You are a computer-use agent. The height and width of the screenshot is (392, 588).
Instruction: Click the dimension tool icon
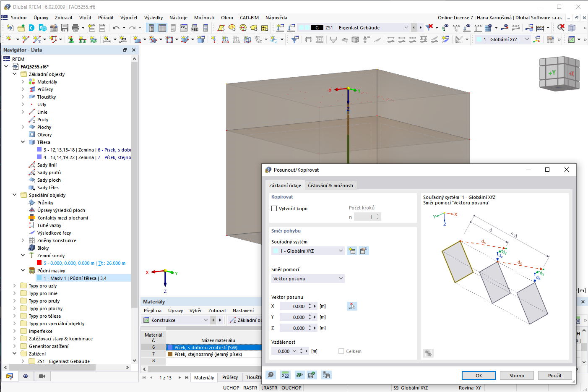point(107,39)
